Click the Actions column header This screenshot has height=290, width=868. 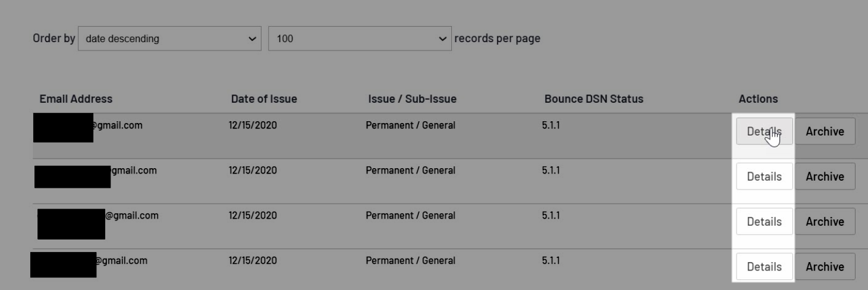pos(758,99)
